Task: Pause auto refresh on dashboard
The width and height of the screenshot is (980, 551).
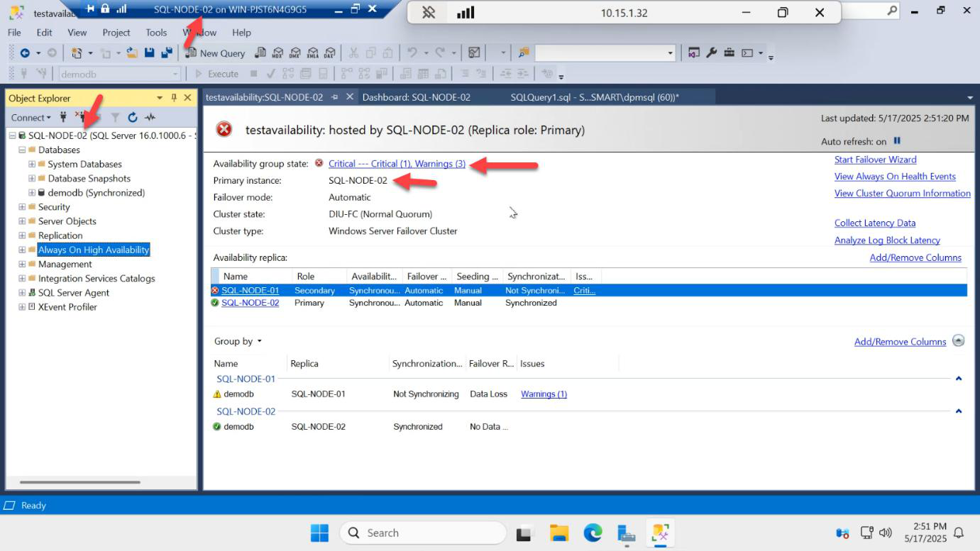Action: [x=897, y=141]
